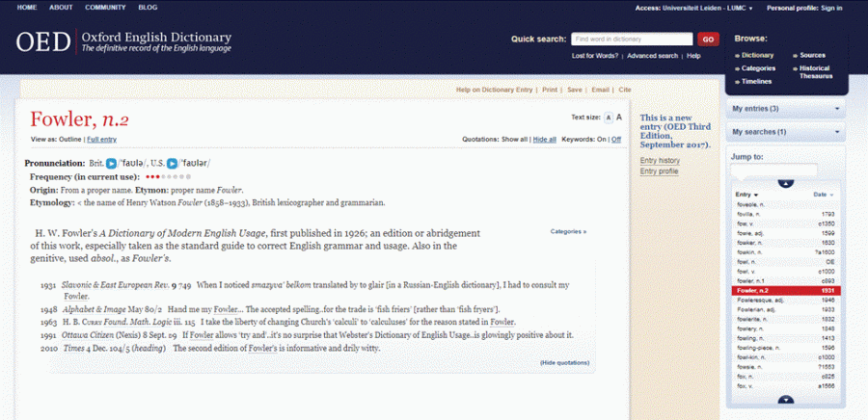Expand the My entries (3) panel

click(785, 108)
